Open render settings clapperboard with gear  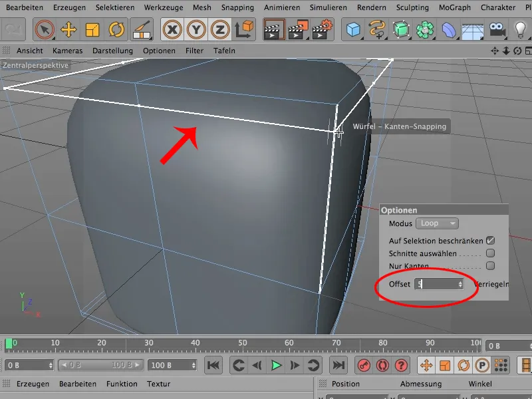click(322, 29)
